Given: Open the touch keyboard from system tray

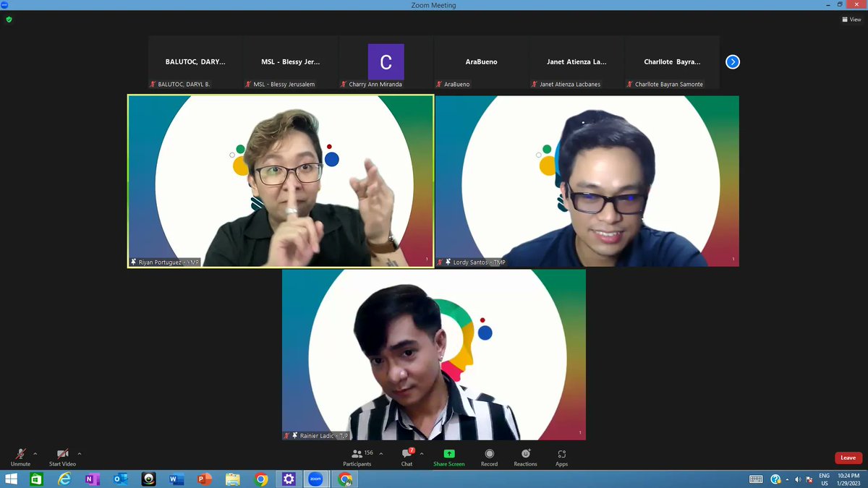Looking at the screenshot, I should click(756, 479).
